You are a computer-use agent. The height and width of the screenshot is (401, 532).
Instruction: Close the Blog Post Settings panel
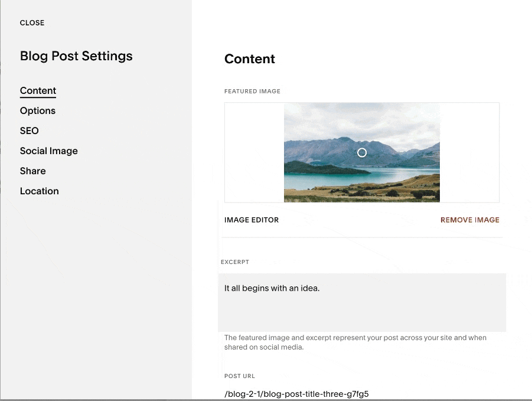[32, 23]
